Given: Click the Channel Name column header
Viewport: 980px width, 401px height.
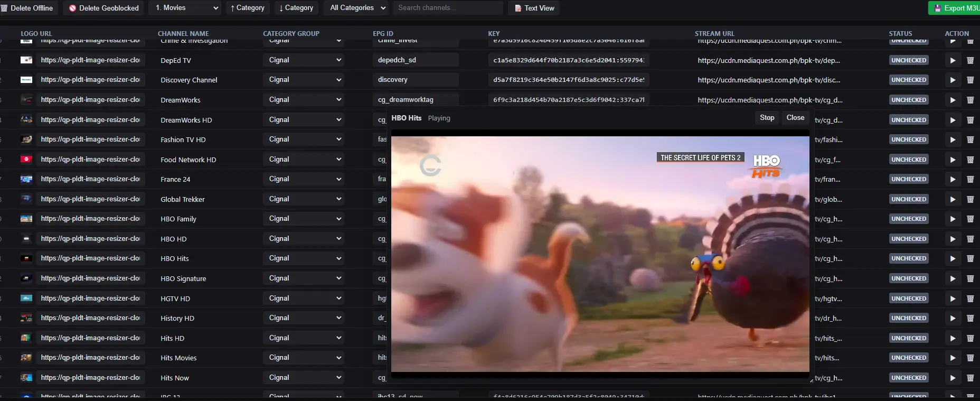Looking at the screenshot, I should point(183,33).
